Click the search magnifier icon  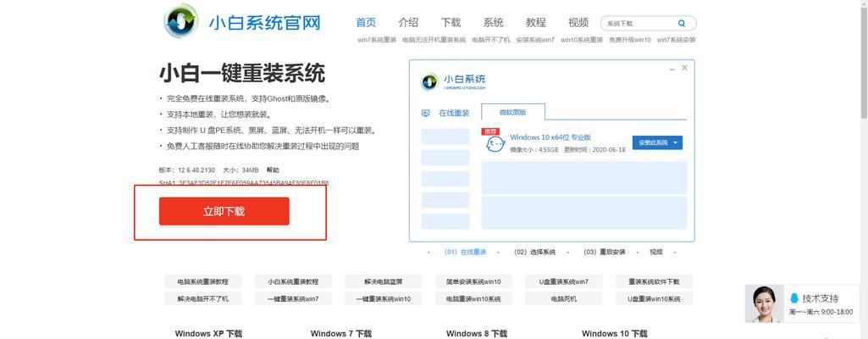pos(682,23)
